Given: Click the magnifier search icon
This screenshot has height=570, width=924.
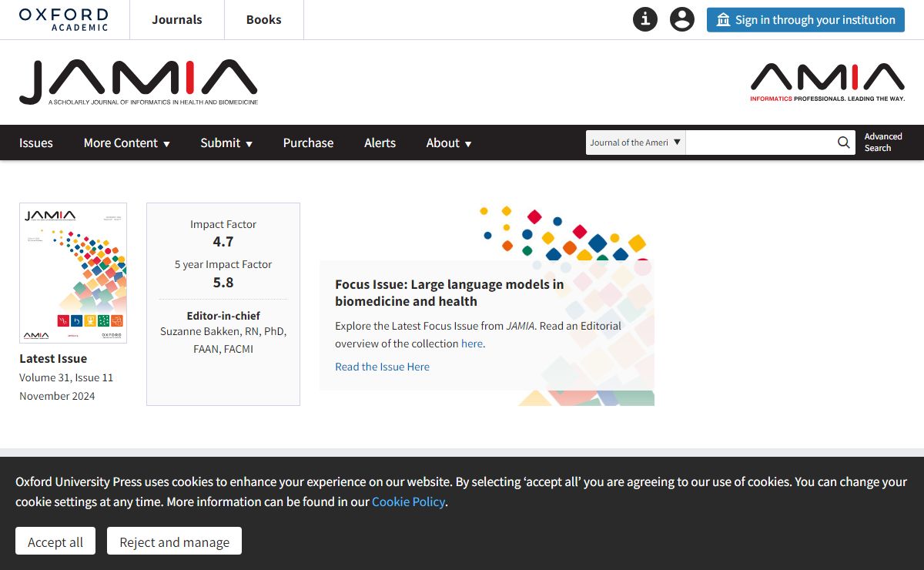Looking at the screenshot, I should [x=845, y=142].
